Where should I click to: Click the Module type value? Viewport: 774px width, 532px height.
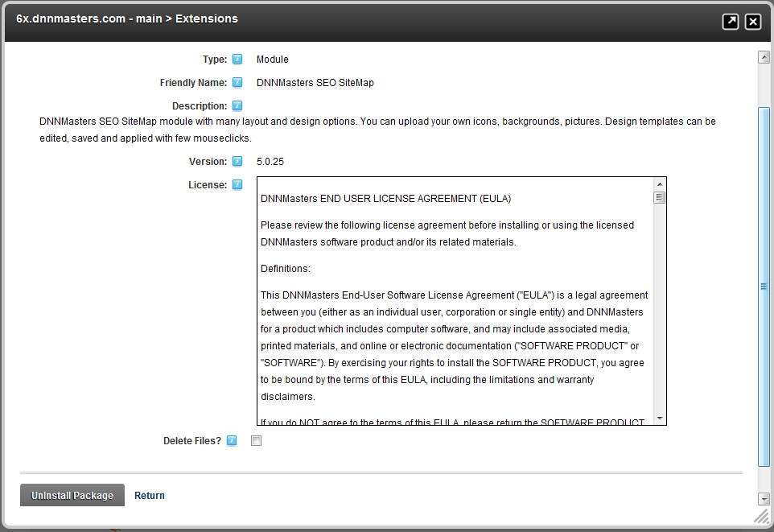click(273, 60)
